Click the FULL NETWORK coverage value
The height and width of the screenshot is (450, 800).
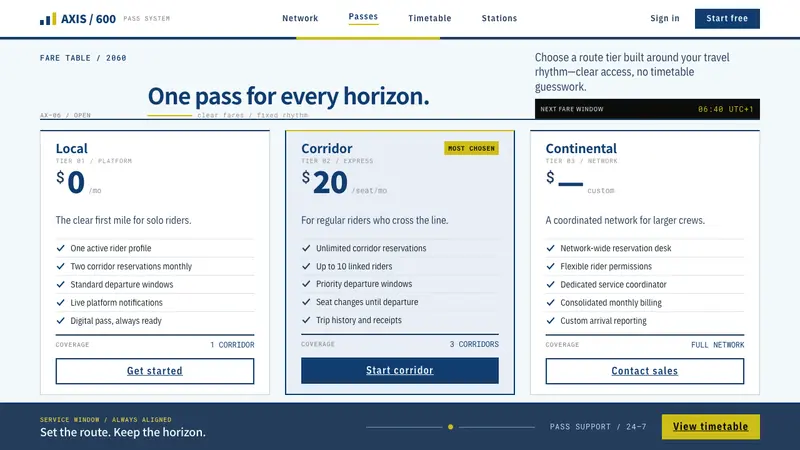[x=717, y=345]
